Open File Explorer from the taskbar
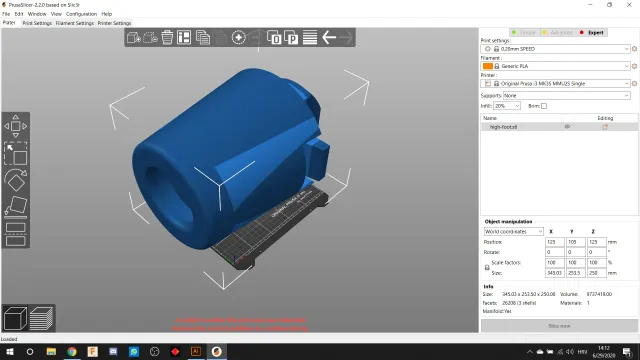This screenshot has height=360, width=640. [x=51, y=351]
